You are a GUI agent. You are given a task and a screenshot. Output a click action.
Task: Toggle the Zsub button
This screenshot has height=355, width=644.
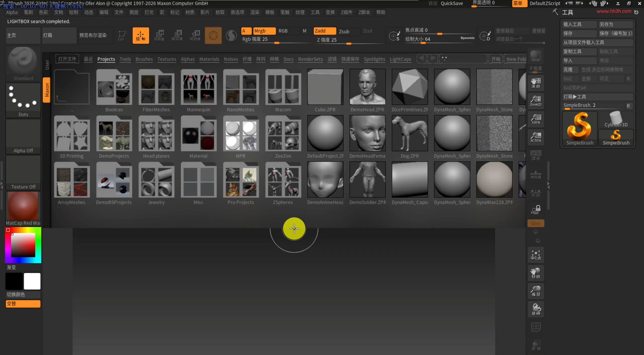click(x=349, y=31)
